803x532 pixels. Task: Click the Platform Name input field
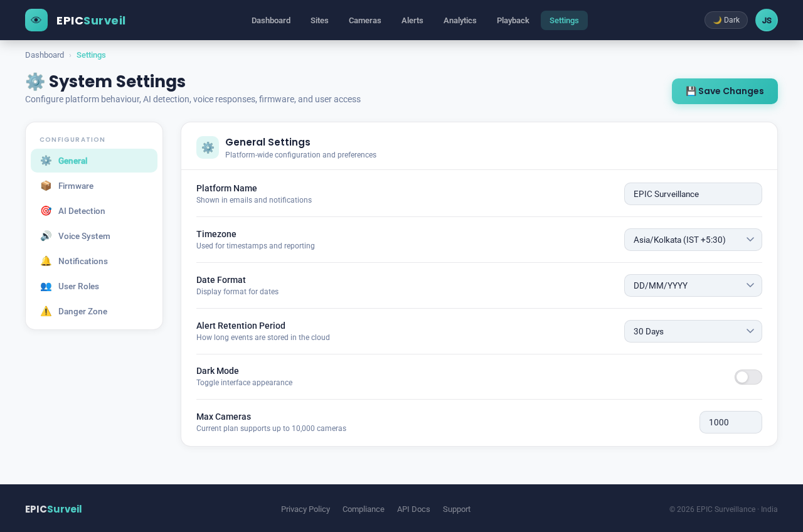pos(693,194)
